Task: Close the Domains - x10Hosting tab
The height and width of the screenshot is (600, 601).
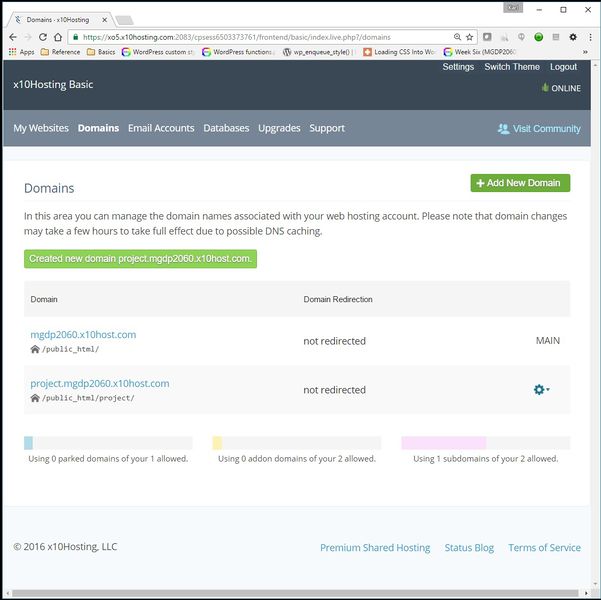Action: tap(104, 20)
